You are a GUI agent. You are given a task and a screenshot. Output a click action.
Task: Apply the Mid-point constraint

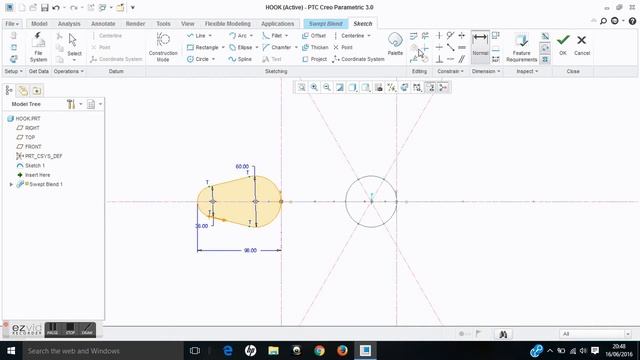click(x=450, y=48)
